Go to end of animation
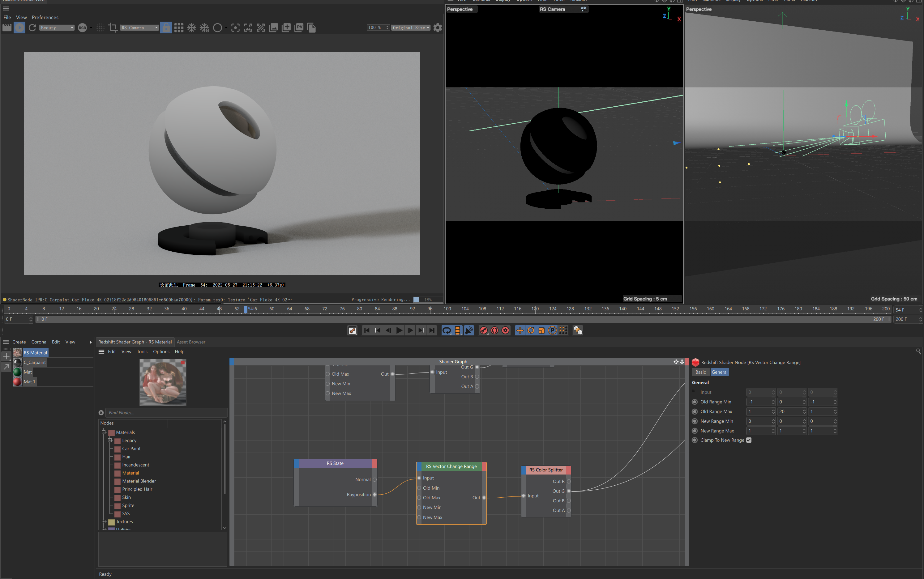Viewport: 924px width, 579px height. click(432, 330)
